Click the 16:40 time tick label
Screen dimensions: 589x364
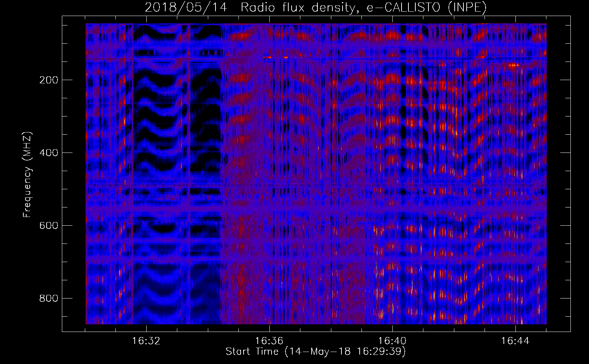(x=392, y=341)
